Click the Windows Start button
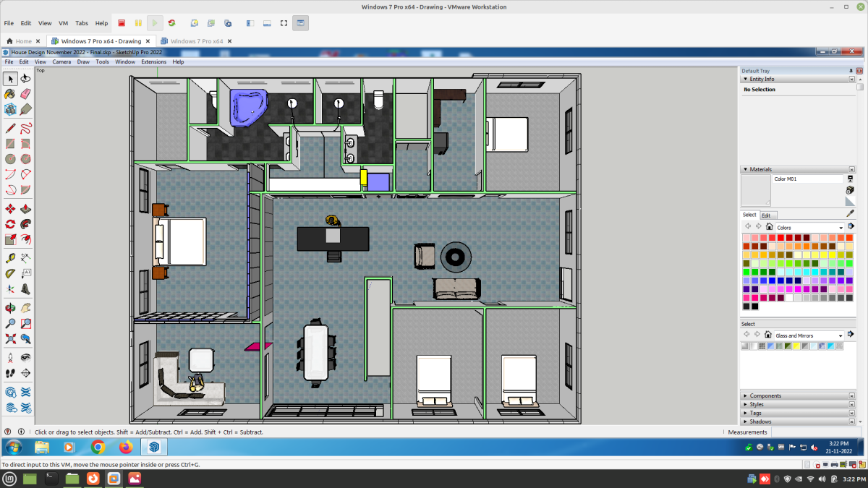Viewport: 868px width, 488px height. click(14, 447)
